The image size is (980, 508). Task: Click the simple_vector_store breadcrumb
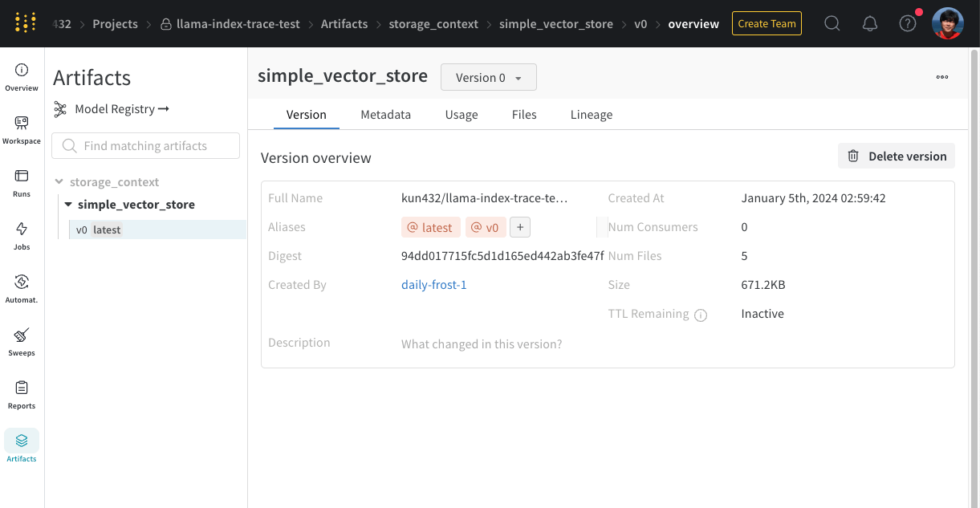point(556,24)
